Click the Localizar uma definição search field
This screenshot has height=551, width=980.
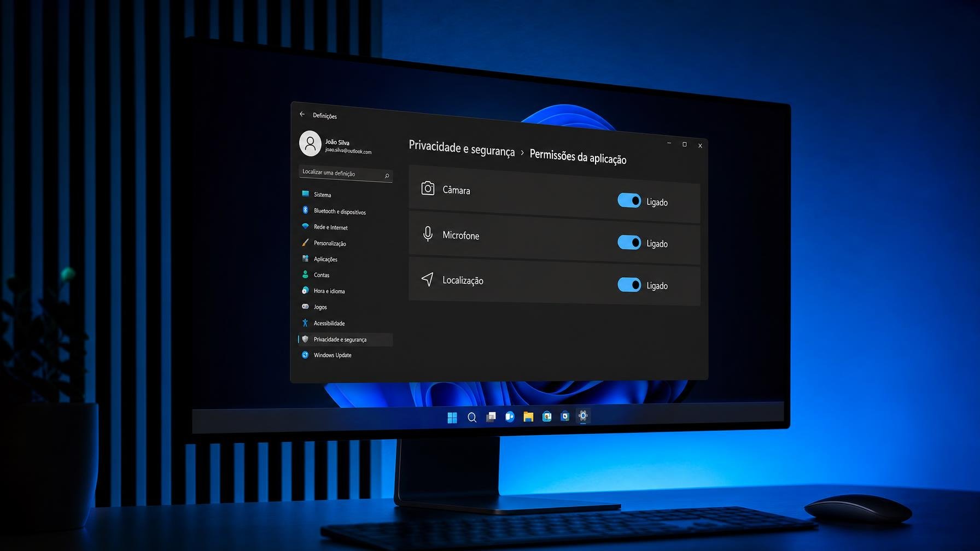coord(346,174)
